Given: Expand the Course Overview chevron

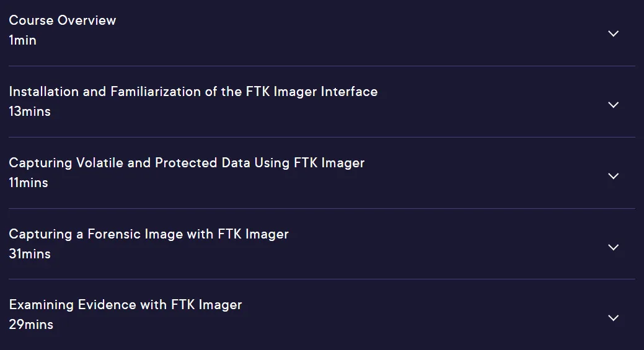Looking at the screenshot, I should (613, 33).
